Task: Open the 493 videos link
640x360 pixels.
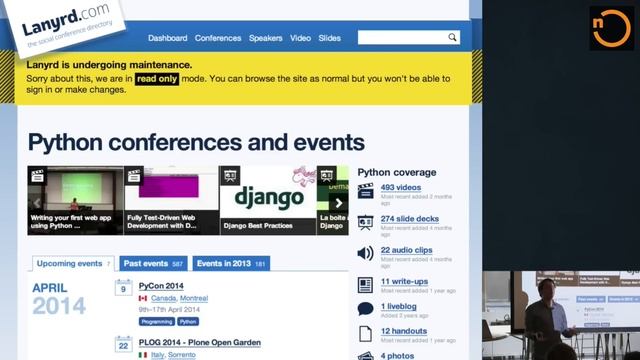Action: coord(400,187)
